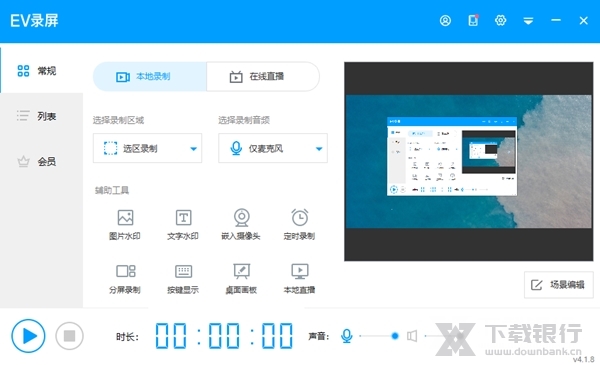Open the user account icon

pyautogui.click(x=445, y=20)
